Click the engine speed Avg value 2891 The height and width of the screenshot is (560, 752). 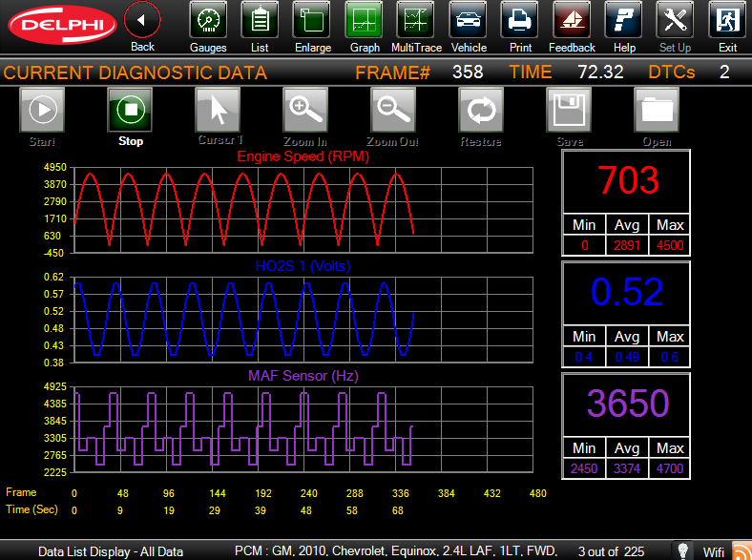(x=627, y=245)
